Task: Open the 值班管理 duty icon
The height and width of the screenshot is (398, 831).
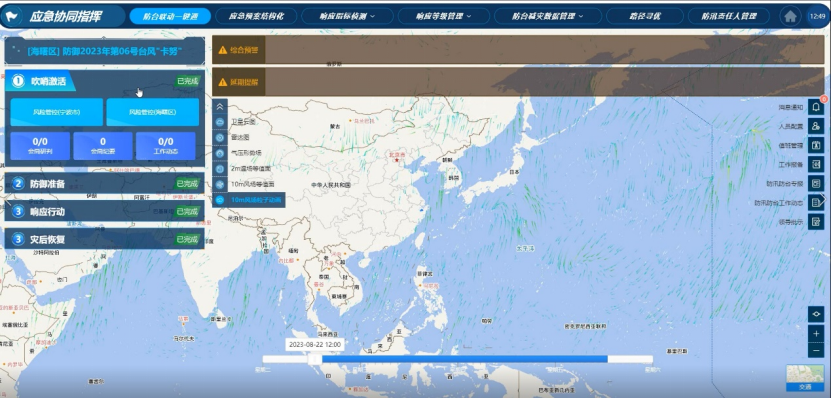Action: (x=816, y=145)
